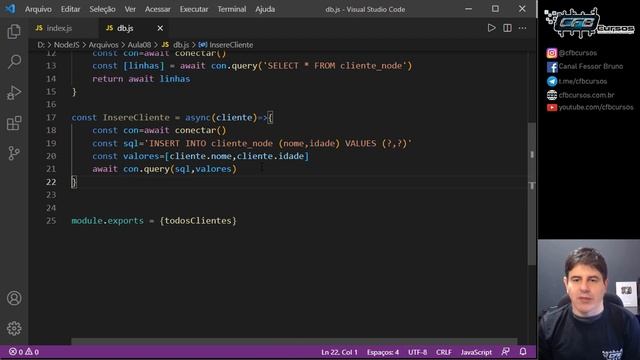This screenshot has width=640, height=360.
Task: Click the feedback icon in status bar
Action: (505, 351)
